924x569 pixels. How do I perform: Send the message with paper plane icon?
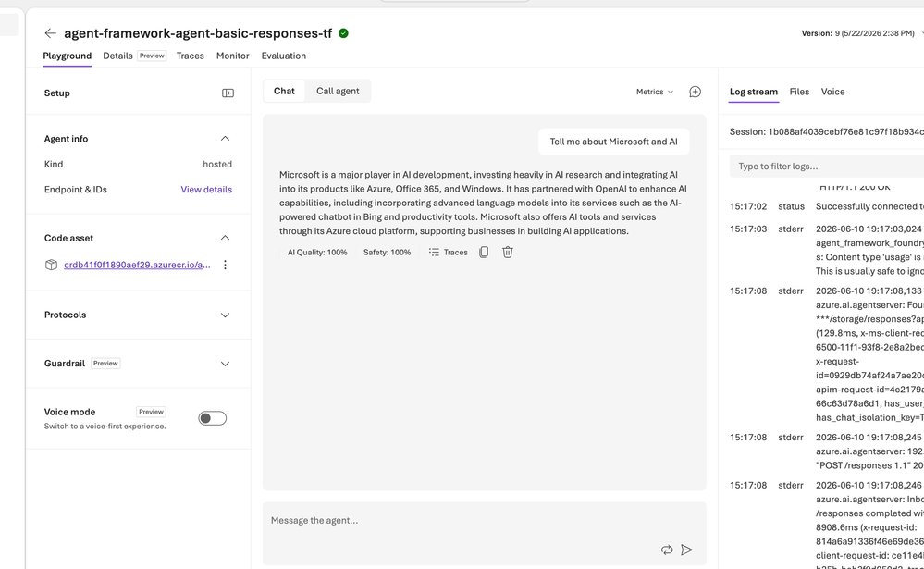coord(686,550)
